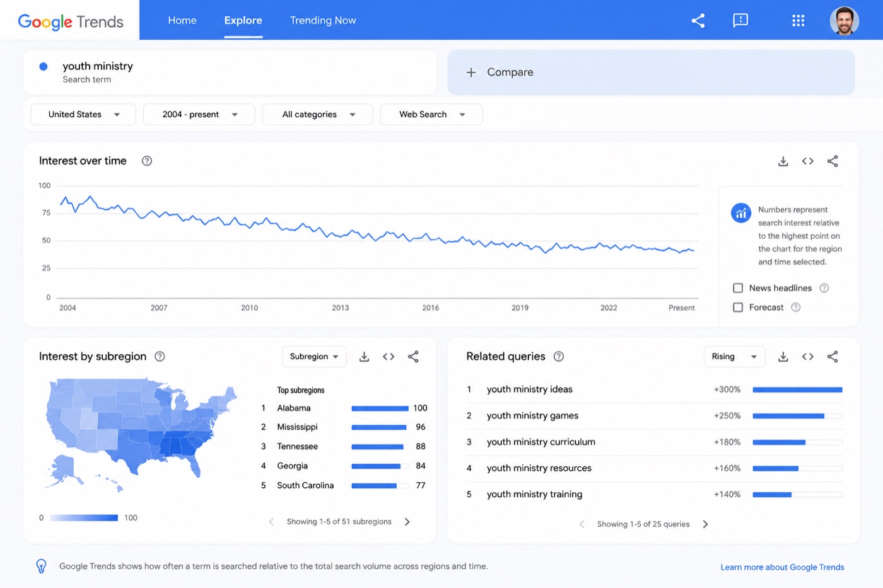
Task: Click the plus icon in Compare box
Action: (471, 72)
